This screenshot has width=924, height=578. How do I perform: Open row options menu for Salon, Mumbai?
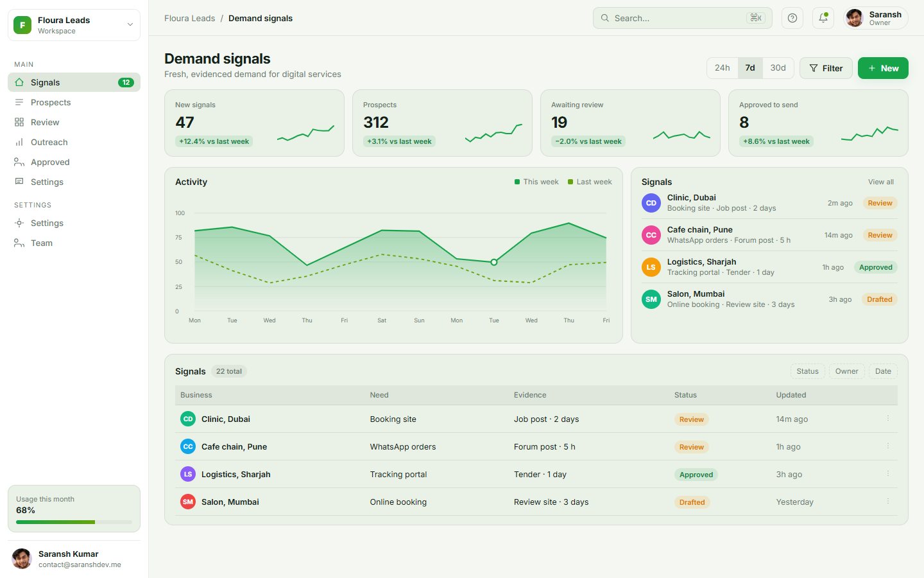pos(888,501)
